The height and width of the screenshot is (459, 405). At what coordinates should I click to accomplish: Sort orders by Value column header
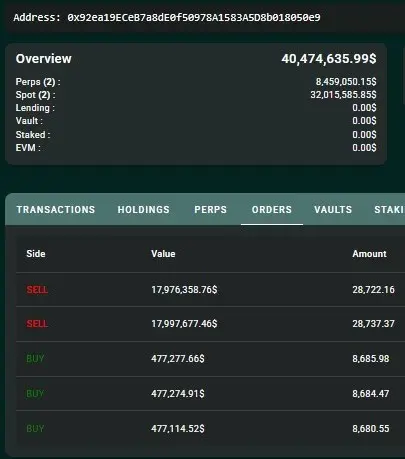[163, 254]
